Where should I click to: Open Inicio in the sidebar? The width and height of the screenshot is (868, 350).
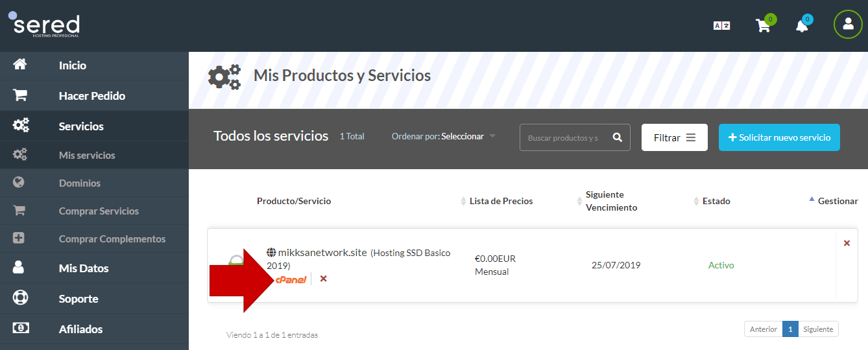[x=72, y=65]
